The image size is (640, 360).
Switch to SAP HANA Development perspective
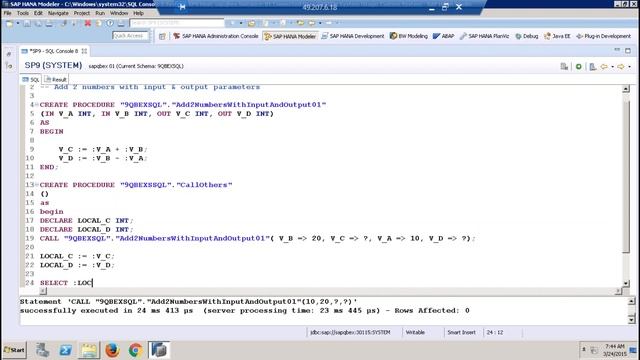click(x=353, y=36)
